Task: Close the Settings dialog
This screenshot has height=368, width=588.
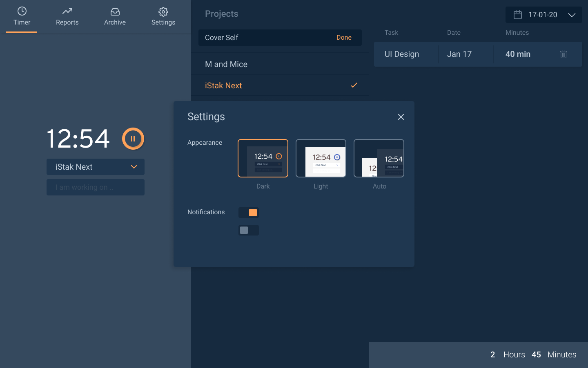Action: click(401, 117)
